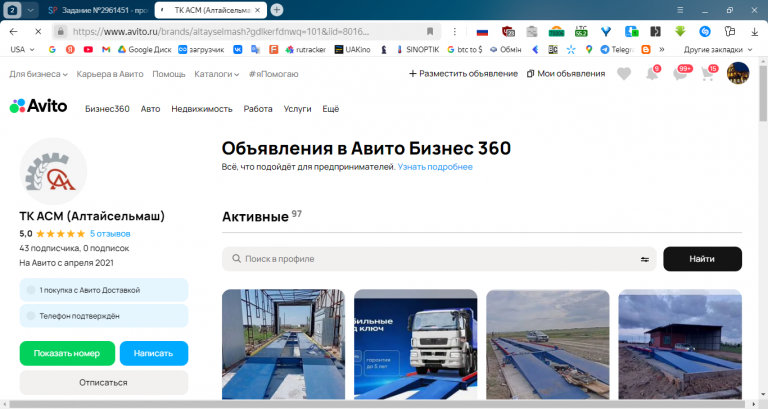Open a new tab with plus button
This screenshot has height=409, width=768.
[277, 10]
